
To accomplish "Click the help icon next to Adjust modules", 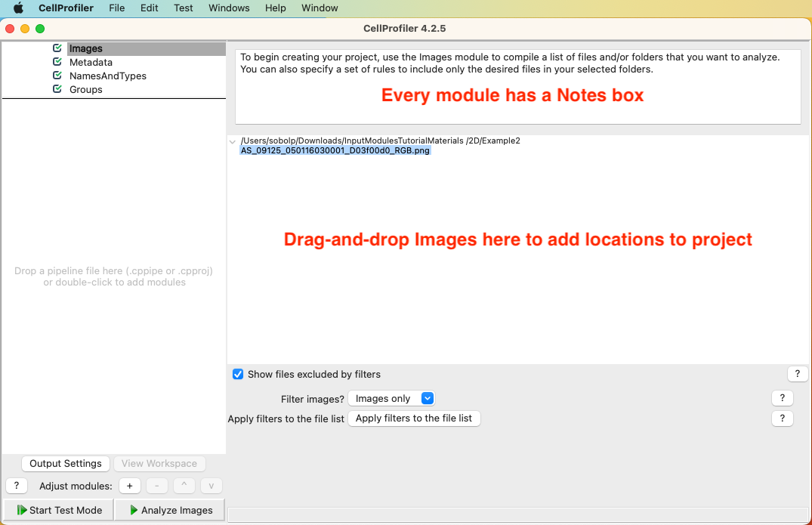I will [x=16, y=486].
